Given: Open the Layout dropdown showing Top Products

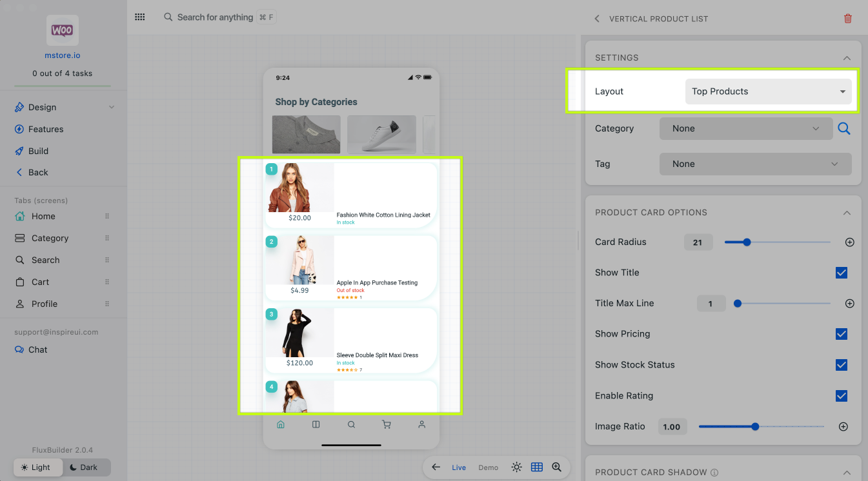Looking at the screenshot, I should coord(767,92).
